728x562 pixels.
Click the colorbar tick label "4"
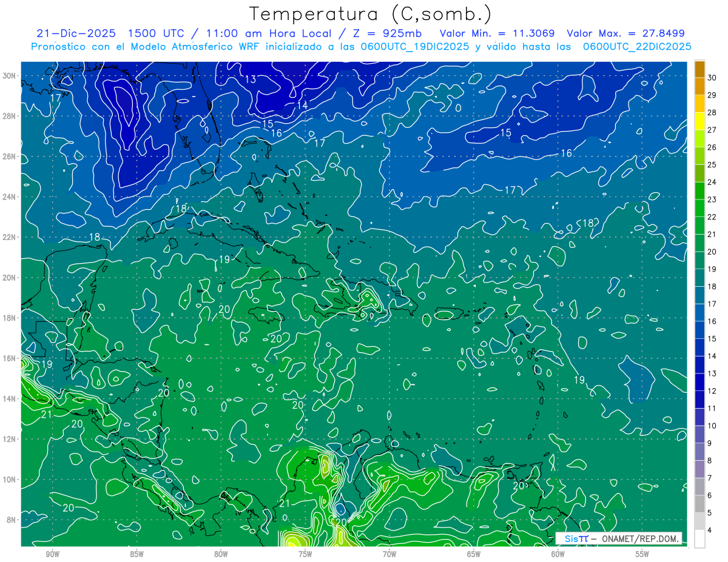710,530
